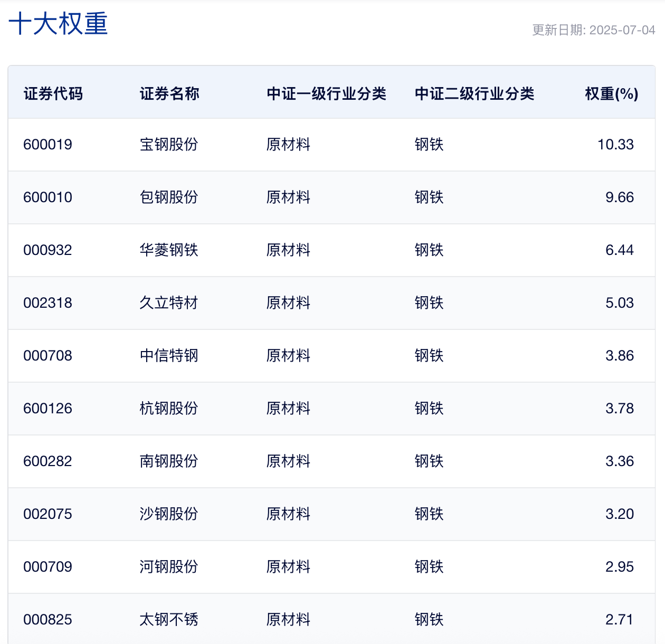
Task: Click the weight value 3.78
Action: coord(620,409)
